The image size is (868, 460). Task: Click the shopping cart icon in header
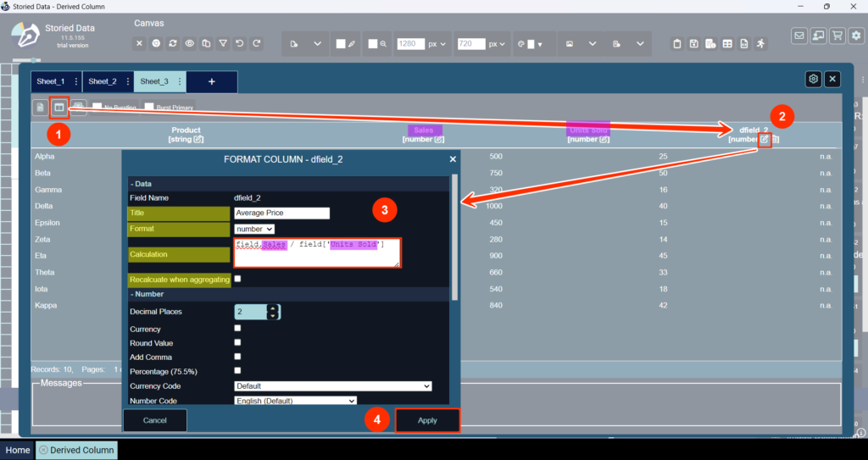837,36
